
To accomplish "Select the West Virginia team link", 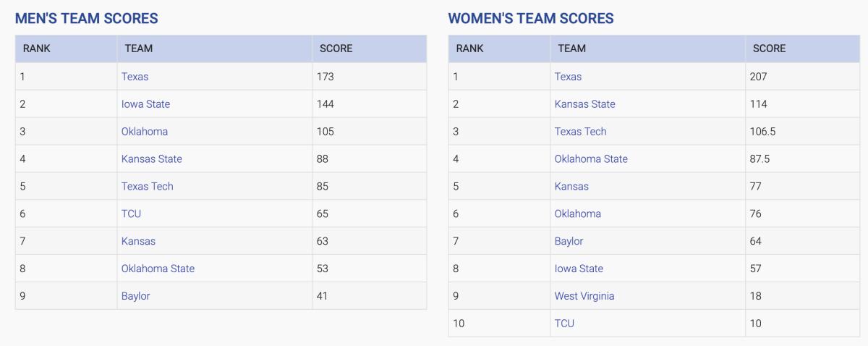I will point(584,297).
